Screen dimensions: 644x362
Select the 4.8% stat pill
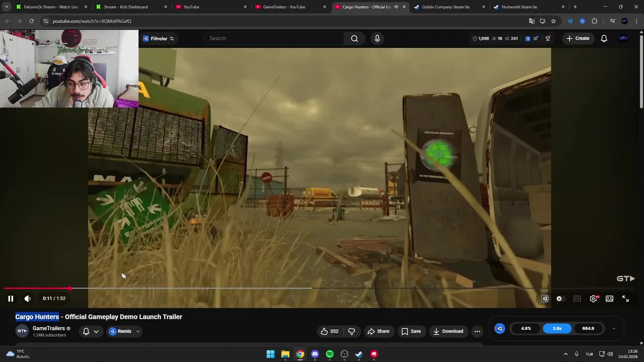526,328
